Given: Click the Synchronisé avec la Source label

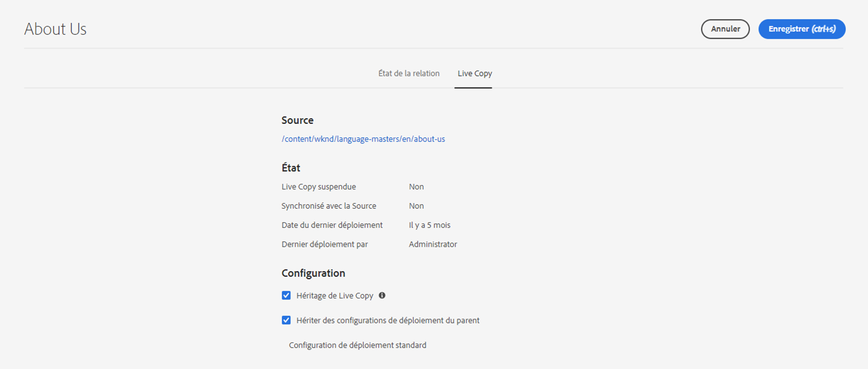Looking at the screenshot, I should pyautogui.click(x=329, y=206).
